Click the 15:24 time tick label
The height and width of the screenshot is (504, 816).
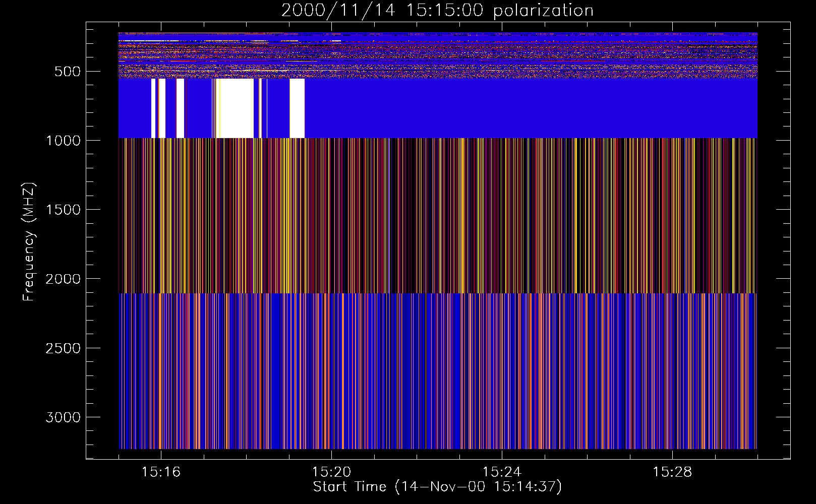click(502, 472)
